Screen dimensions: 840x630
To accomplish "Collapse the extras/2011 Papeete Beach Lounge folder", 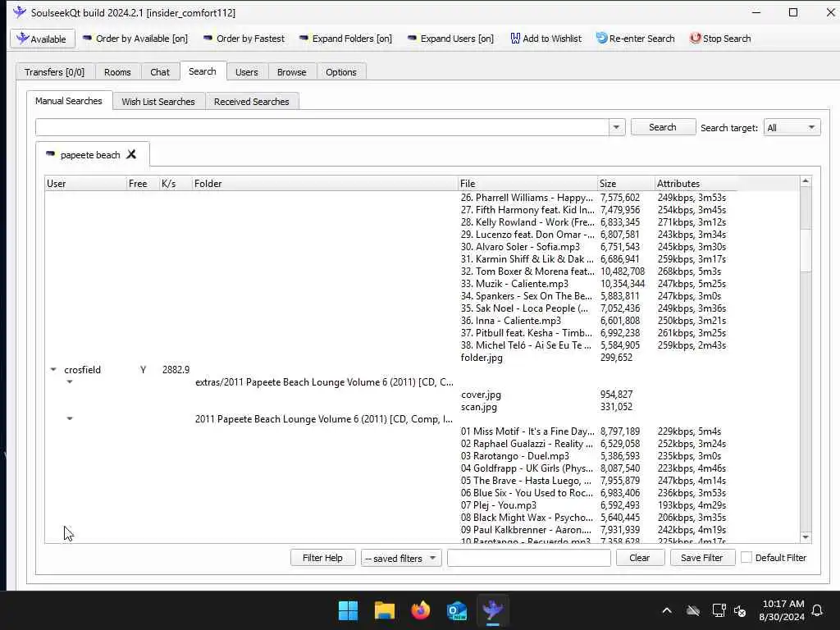I will pyautogui.click(x=70, y=382).
